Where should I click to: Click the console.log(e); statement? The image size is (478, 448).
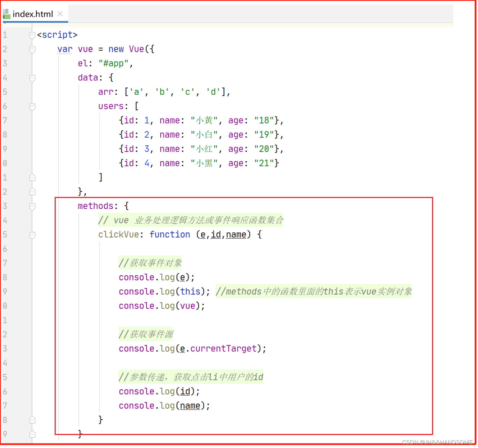pyautogui.click(x=157, y=277)
